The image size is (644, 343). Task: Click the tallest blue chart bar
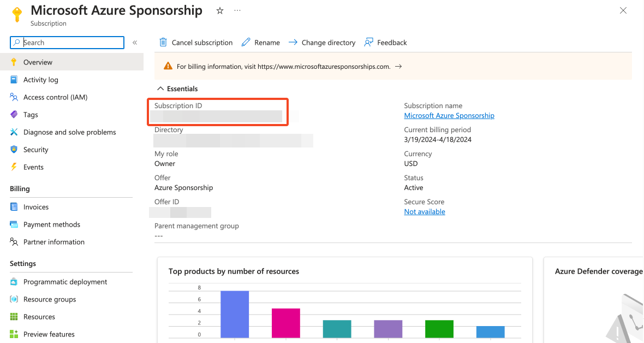tap(235, 314)
